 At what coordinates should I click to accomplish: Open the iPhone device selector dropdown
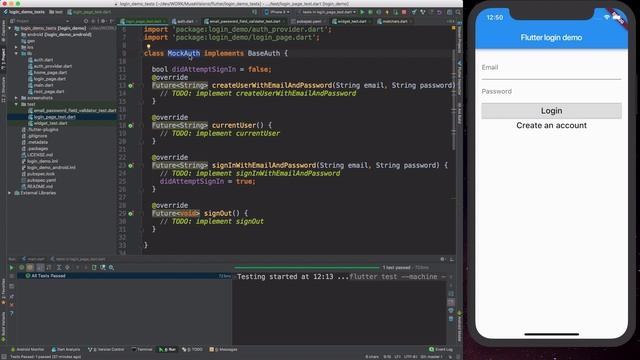[x=277, y=12]
